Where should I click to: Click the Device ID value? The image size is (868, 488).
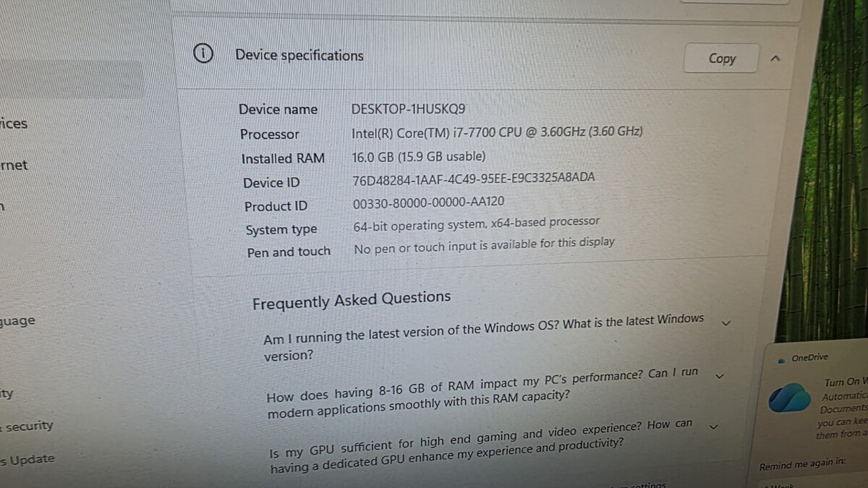point(473,178)
